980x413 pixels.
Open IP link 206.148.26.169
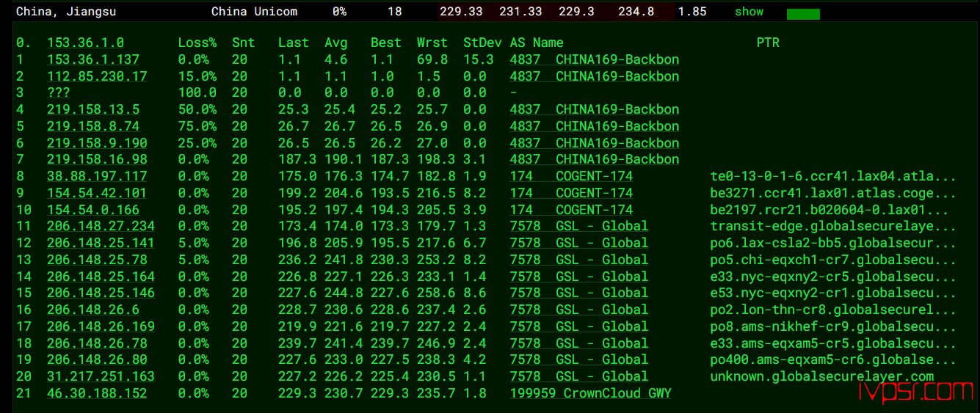pyautogui.click(x=101, y=326)
